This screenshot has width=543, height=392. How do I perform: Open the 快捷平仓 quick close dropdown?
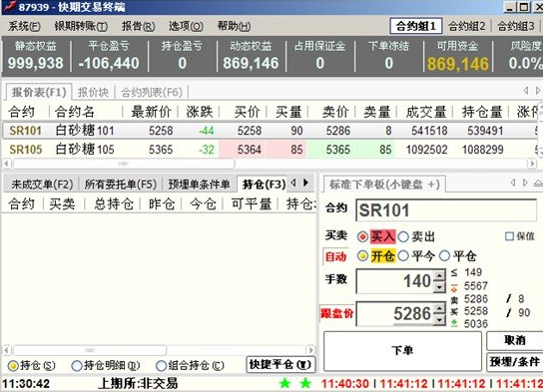(280, 364)
